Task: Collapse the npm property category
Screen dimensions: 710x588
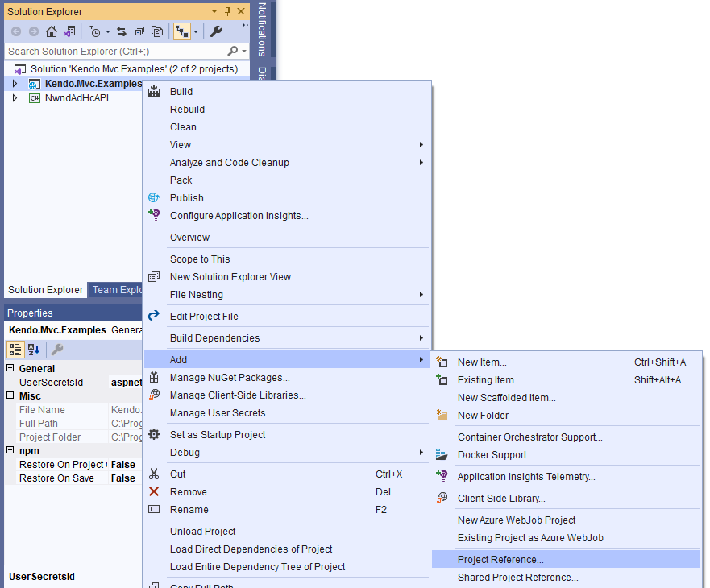Action: pos(10,450)
